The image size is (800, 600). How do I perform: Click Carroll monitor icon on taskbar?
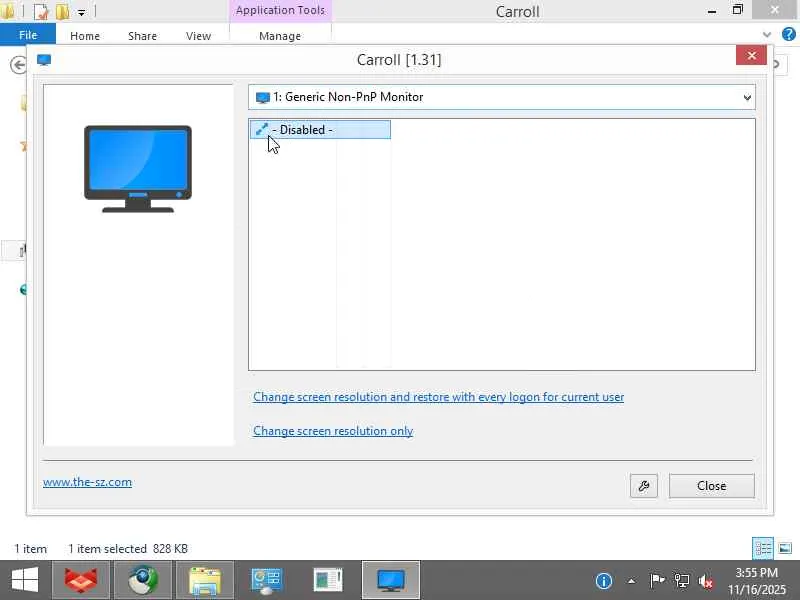(391, 580)
